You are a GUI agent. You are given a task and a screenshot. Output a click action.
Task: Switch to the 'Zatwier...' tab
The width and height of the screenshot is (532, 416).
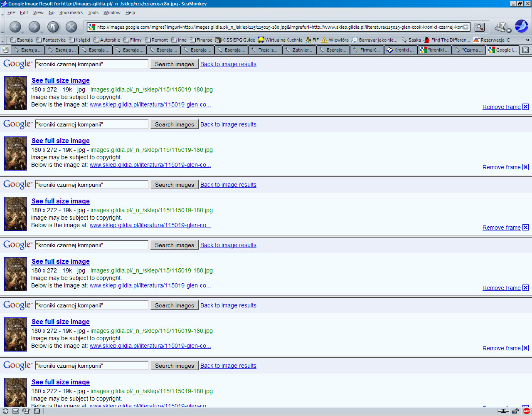pos(299,50)
